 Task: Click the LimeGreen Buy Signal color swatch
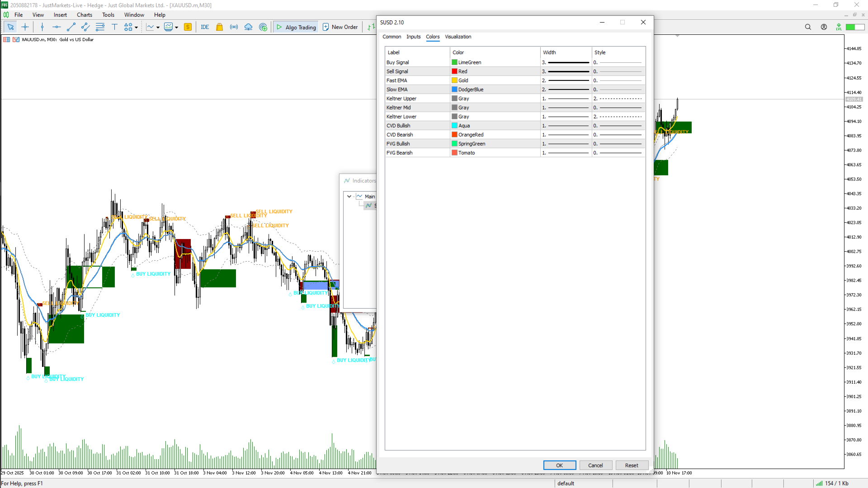click(454, 62)
